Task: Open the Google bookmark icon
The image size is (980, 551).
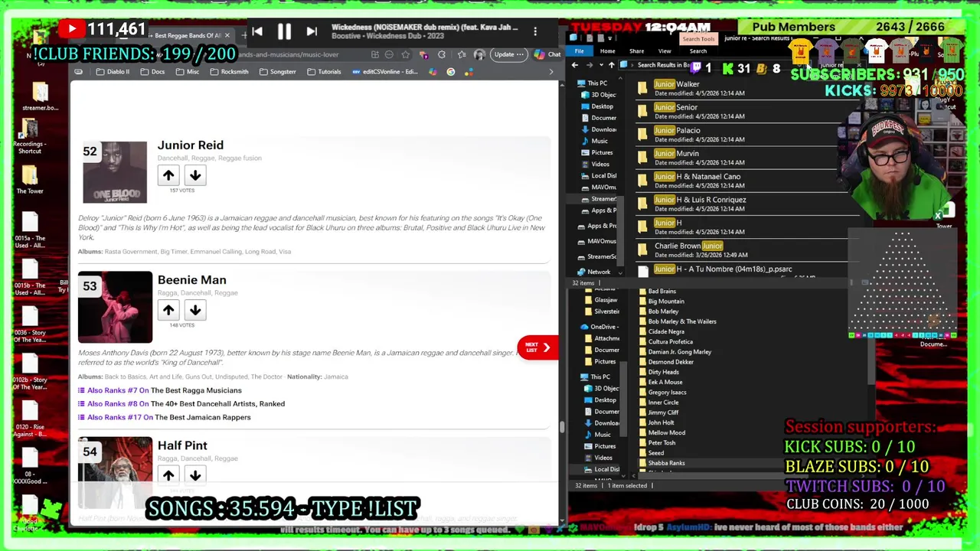Action: pyautogui.click(x=450, y=72)
